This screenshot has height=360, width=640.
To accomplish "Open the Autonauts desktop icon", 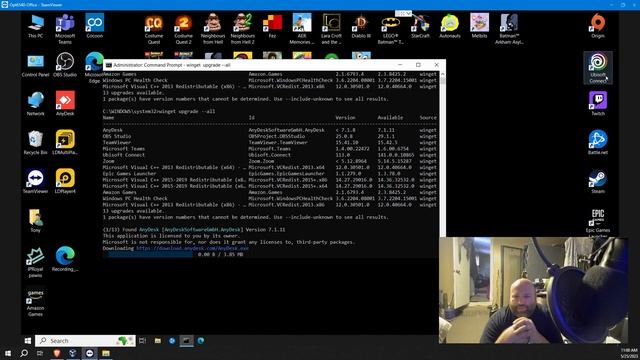I will pyautogui.click(x=450, y=26).
